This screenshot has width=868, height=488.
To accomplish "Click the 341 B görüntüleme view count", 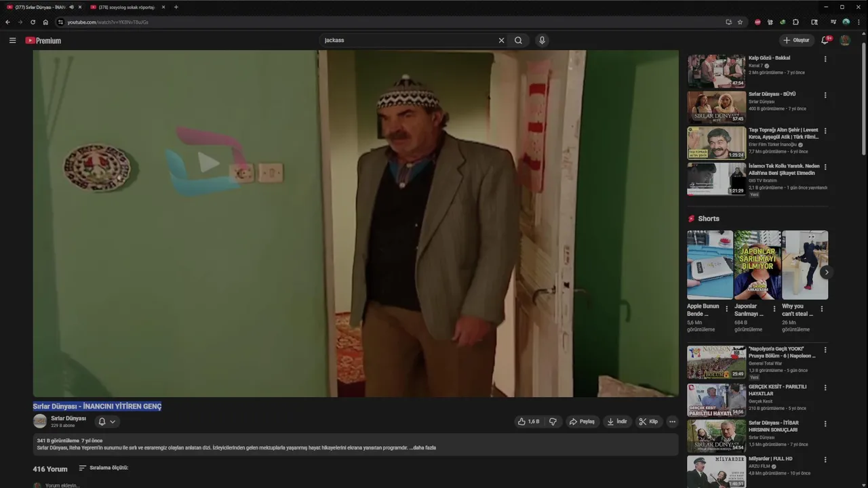I will pyautogui.click(x=58, y=441).
